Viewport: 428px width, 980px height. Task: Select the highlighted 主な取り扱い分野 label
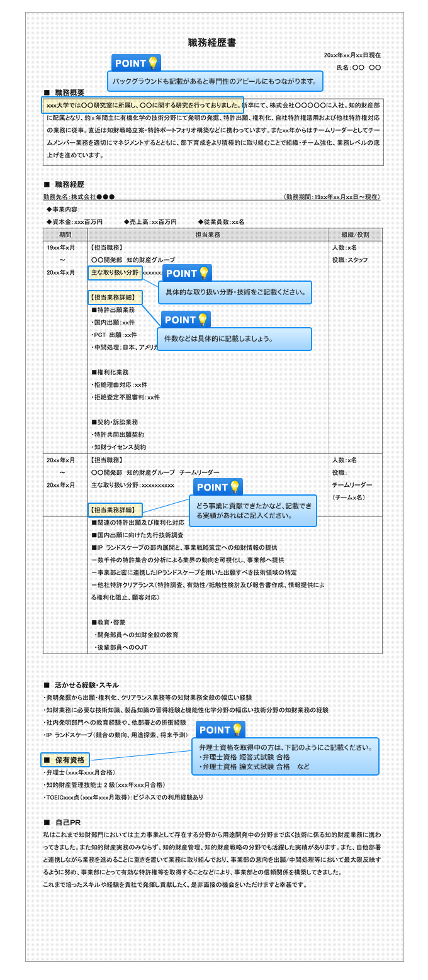tap(115, 272)
